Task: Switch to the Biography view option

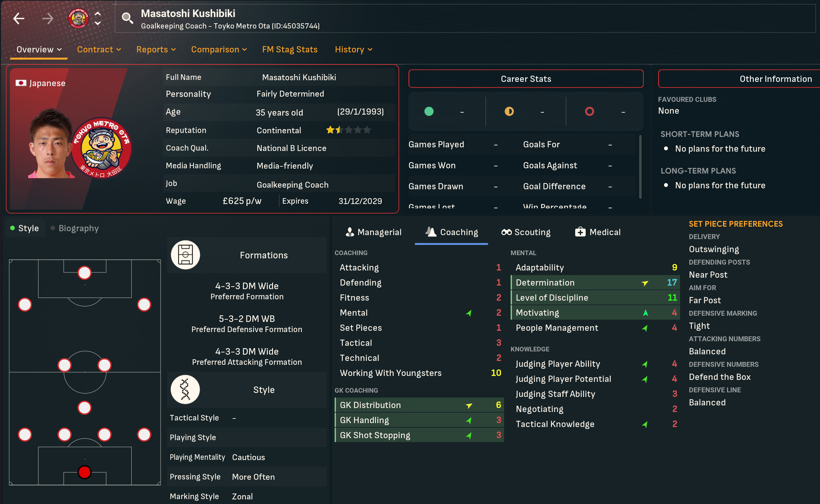Action: [x=74, y=228]
